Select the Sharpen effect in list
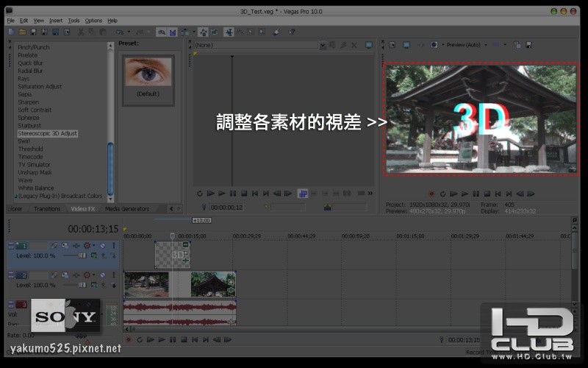The height and width of the screenshot is (368, 588). tap(29, 102)
